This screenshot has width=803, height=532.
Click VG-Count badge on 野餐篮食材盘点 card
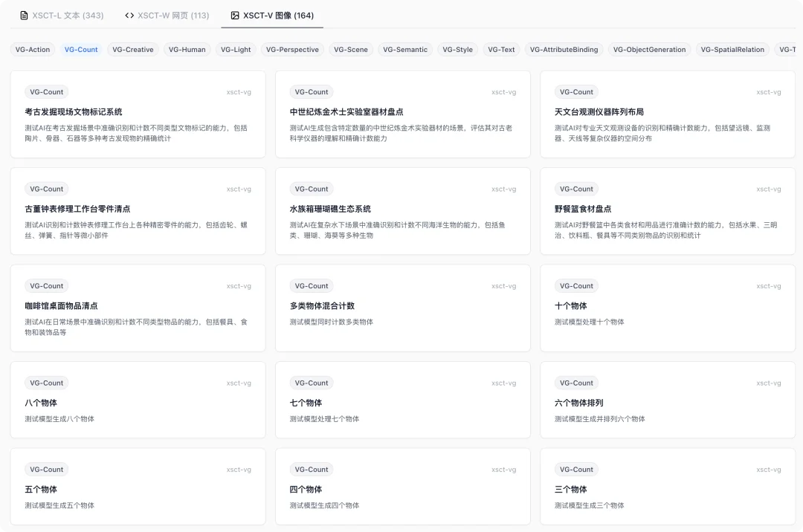575,189
